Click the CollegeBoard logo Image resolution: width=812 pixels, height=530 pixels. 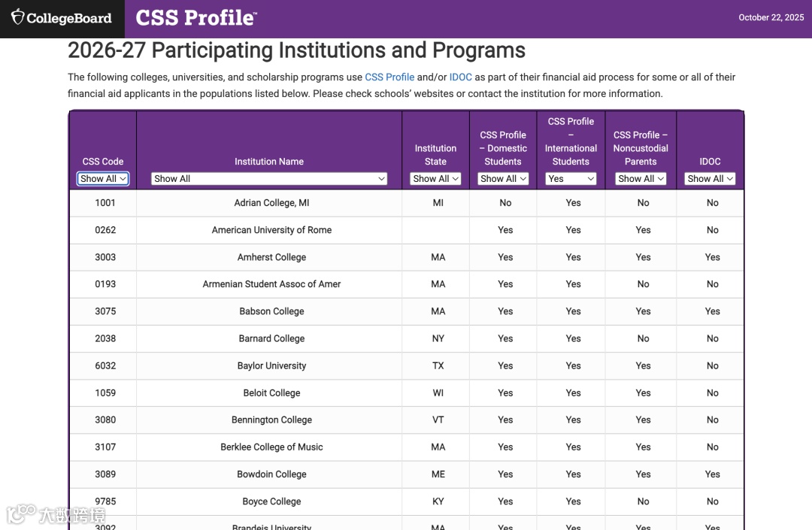tap(62, 18)
